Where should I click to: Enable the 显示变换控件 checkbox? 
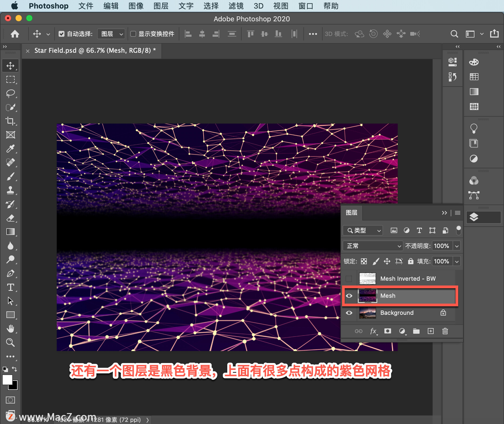133,34
